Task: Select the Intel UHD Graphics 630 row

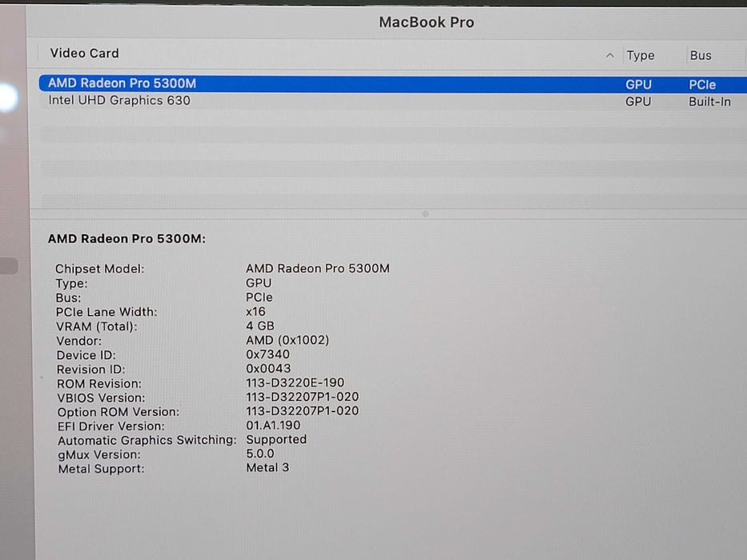Action: tap(240, 101)
